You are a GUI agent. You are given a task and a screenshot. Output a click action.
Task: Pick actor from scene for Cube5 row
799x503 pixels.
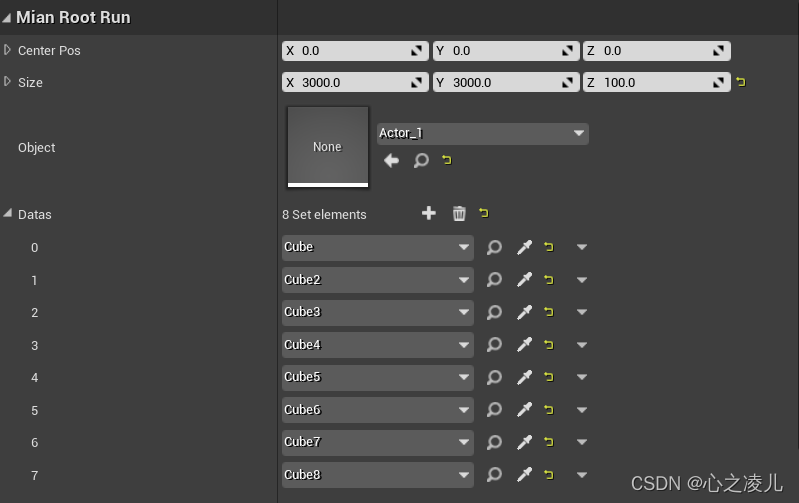click(524, 377)
